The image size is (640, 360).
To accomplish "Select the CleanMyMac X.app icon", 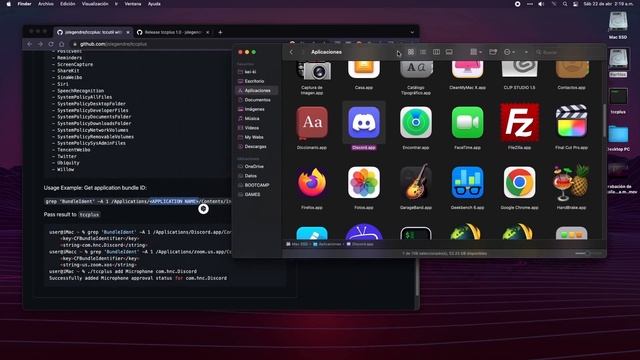I will pos(467,69).
